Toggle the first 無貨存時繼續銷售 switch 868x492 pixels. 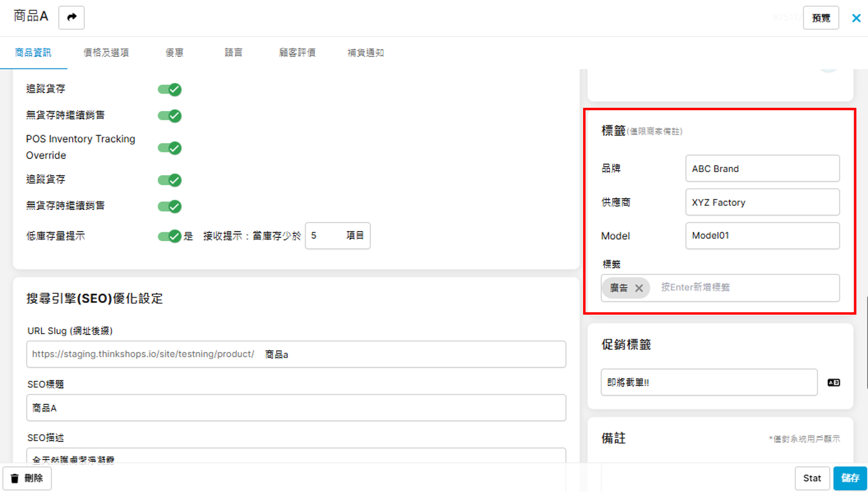[169, 116]
